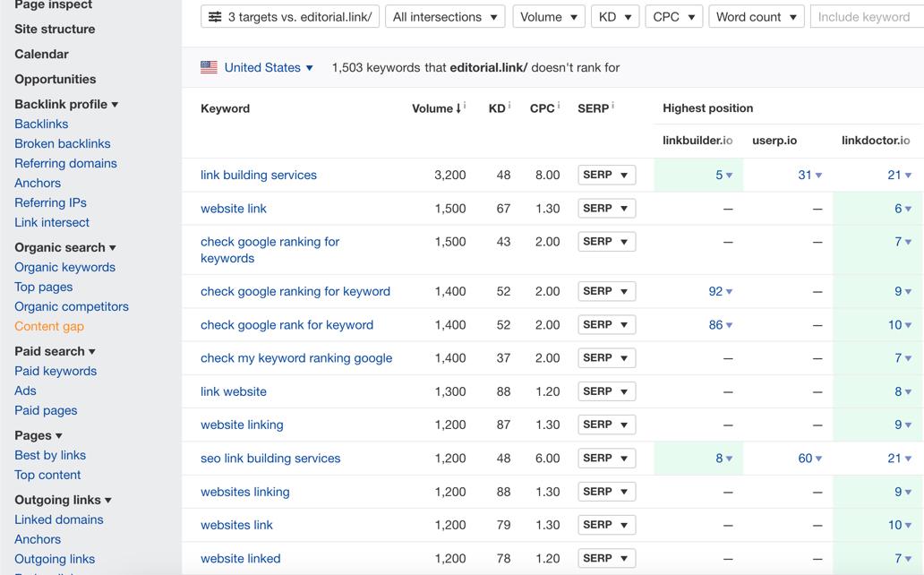The width and height of the screenshot is (924, 575).
Task: Go to Broken backlinks report
Action: (x=63, y=144)
